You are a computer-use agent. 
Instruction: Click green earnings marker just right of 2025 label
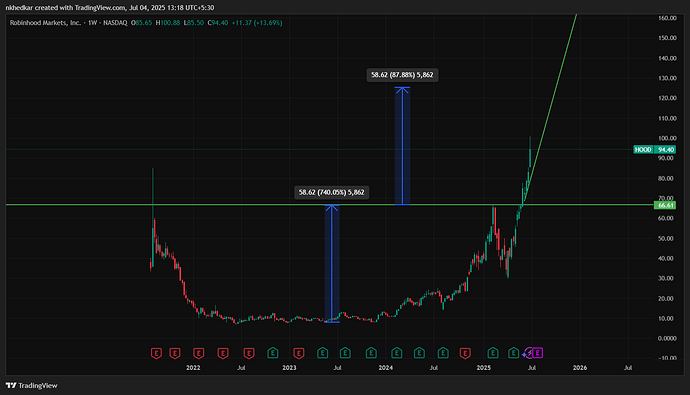(493, 353)
